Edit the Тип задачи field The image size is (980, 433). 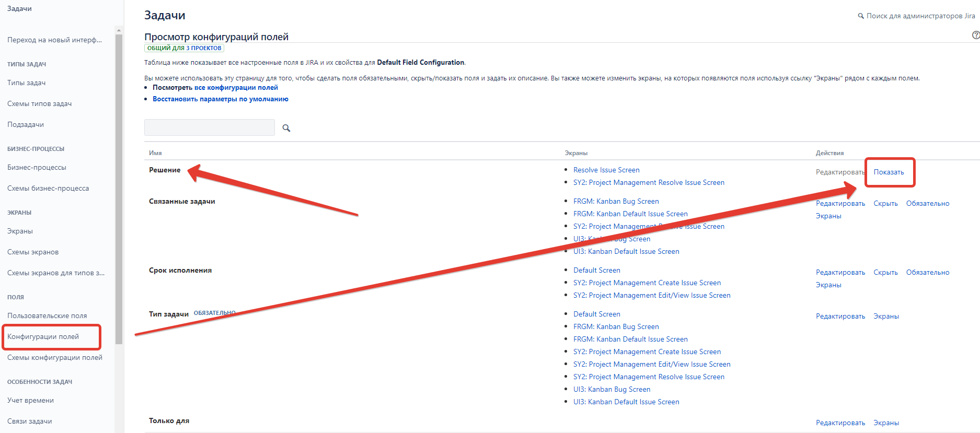pos(840,317)
